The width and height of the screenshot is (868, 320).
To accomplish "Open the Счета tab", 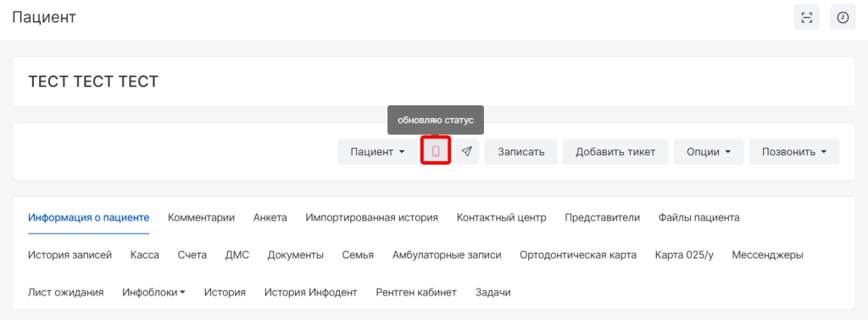I will coord(192,255).
